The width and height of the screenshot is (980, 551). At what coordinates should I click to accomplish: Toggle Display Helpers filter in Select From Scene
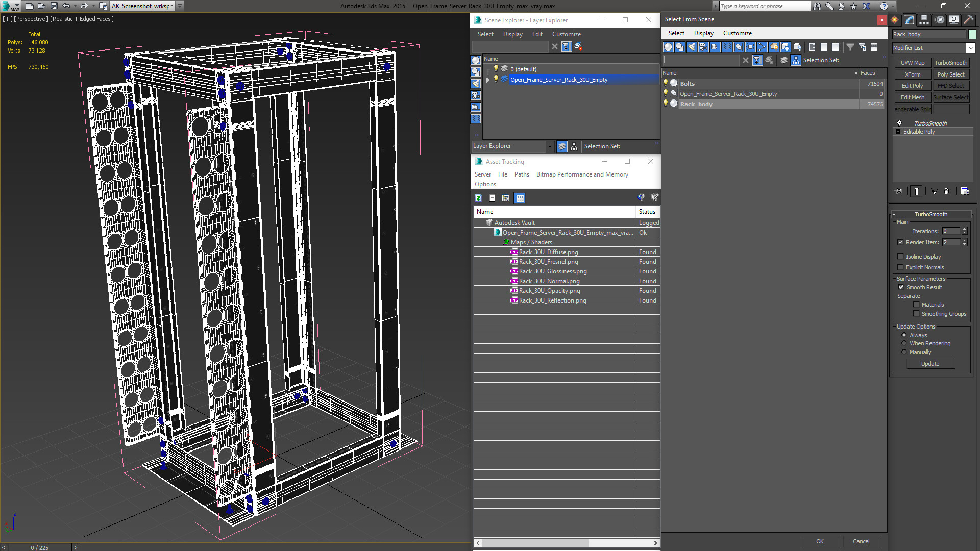pos(715,47)
